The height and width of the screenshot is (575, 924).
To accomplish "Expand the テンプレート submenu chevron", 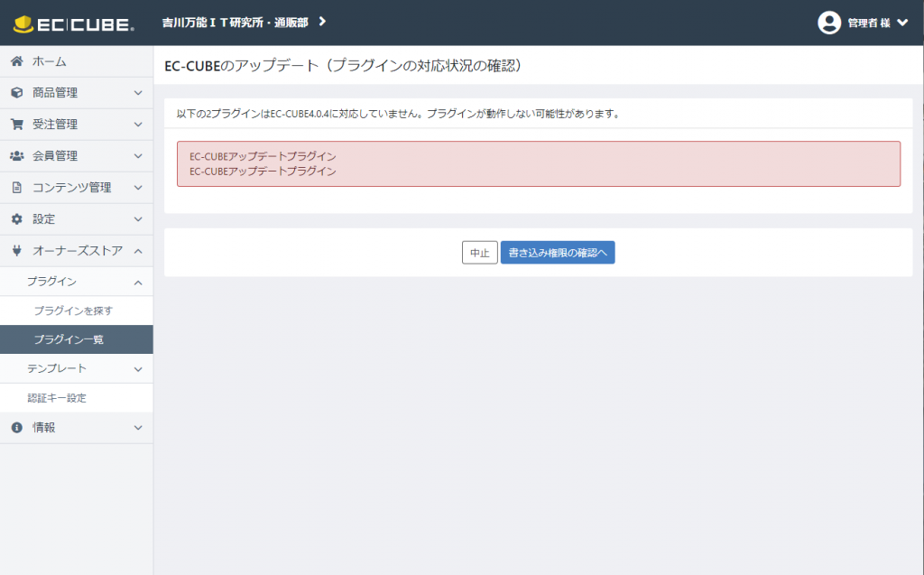I will pyautogui.click(x=138, y=369).
